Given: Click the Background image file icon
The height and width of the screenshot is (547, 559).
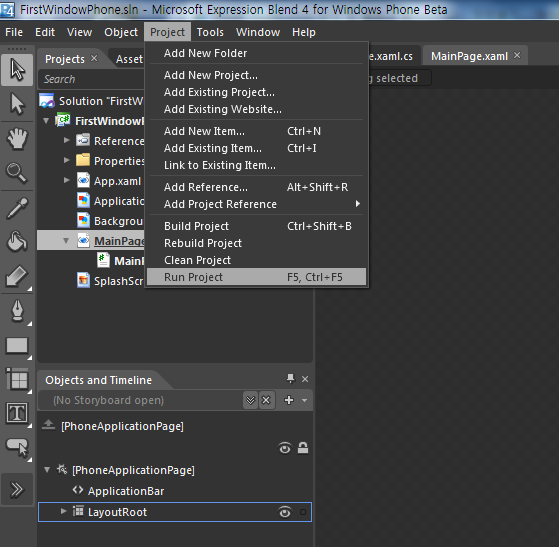Looking at the screenshot, I should click(83, 220).
